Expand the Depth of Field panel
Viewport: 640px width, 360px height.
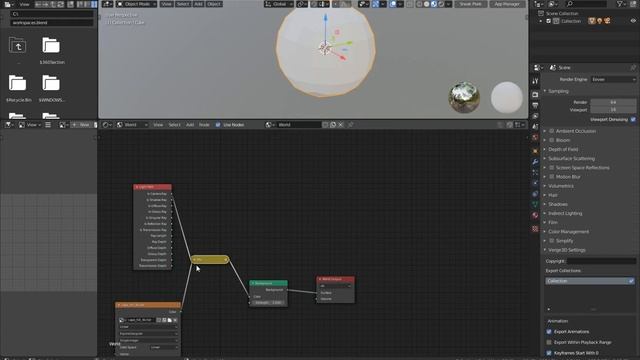click(x=563, y=149)
